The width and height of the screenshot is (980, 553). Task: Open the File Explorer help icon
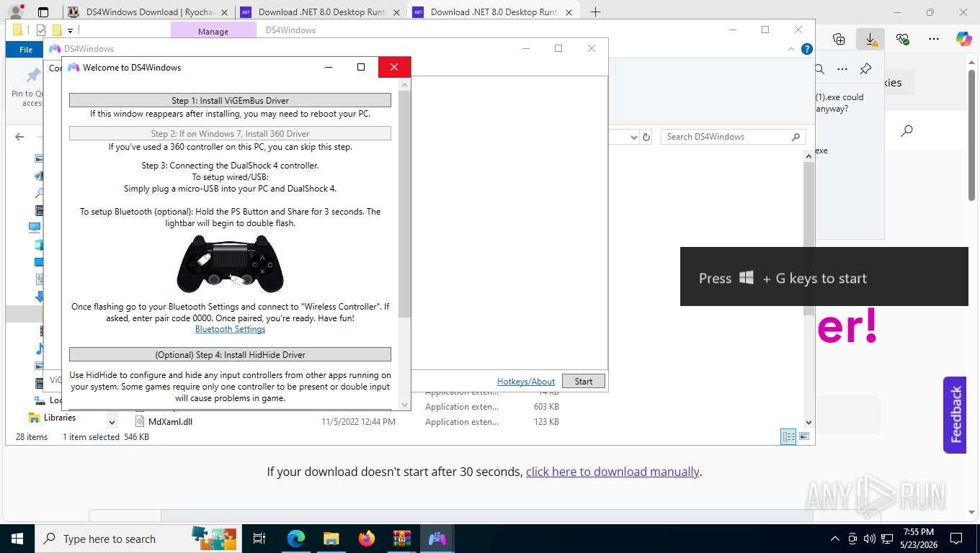click(x=807, y=49)
